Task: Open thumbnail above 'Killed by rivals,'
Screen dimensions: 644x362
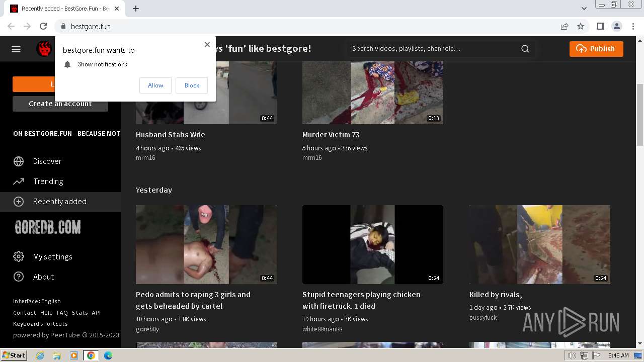Action: click(x=540, y=244)
